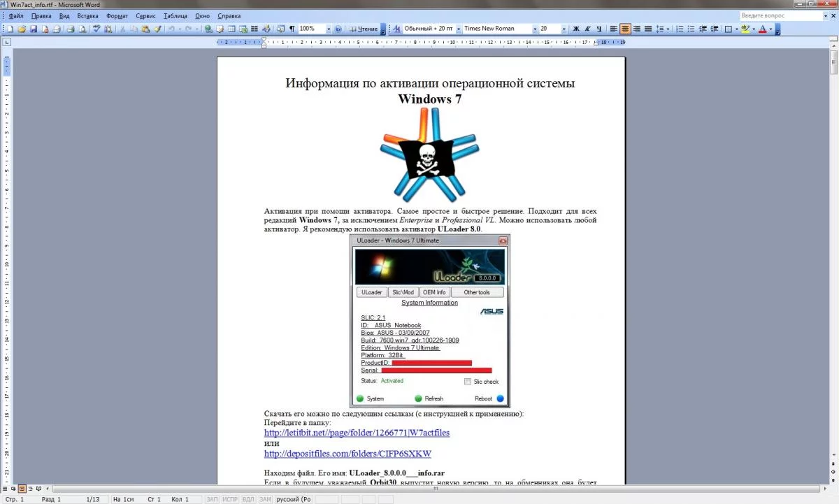Viewport: 839px width, 504px height.
Task: Expand the line spacing dropdown arrow
Action: coord(668,29)
